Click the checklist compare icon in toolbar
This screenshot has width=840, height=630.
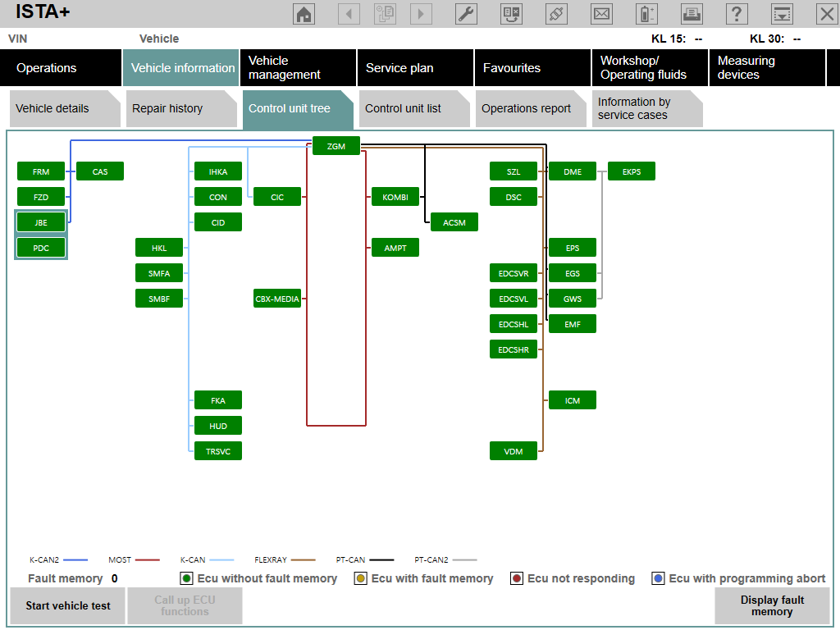point(511,14)
